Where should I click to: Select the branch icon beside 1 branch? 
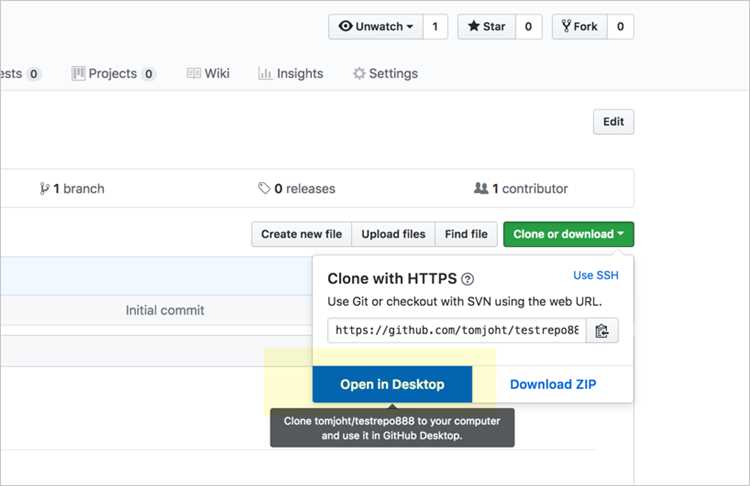44,188
